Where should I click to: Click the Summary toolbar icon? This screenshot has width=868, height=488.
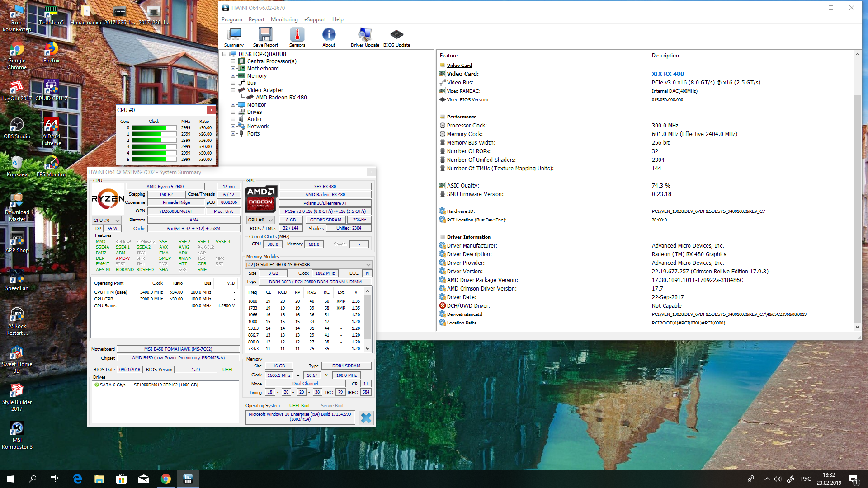tap(234, 37)
